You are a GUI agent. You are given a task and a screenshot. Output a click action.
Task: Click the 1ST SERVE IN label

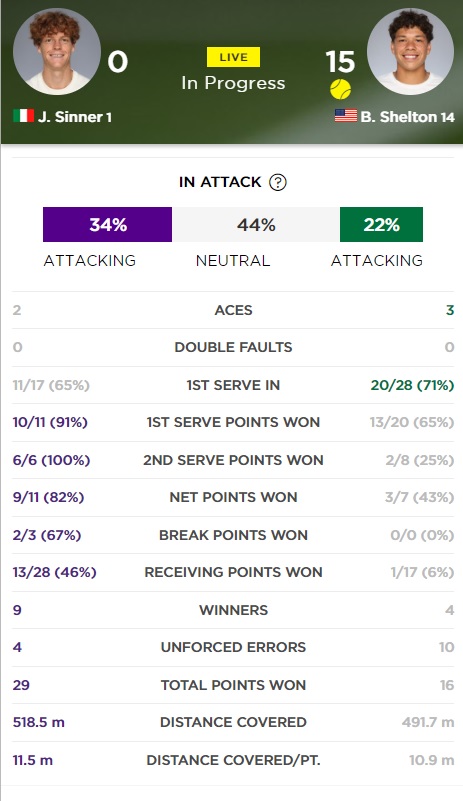coord(234,385)
